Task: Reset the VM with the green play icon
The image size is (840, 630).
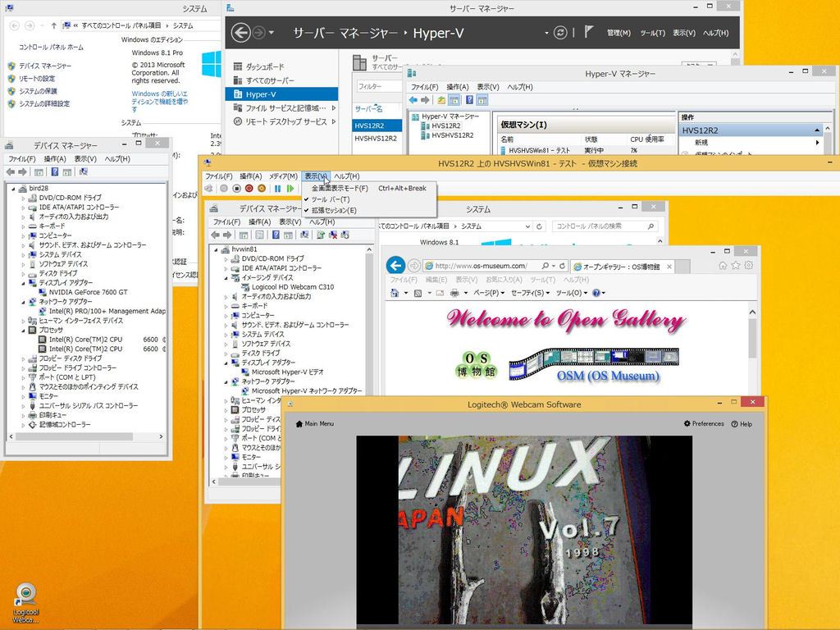Action: point(290,189)
